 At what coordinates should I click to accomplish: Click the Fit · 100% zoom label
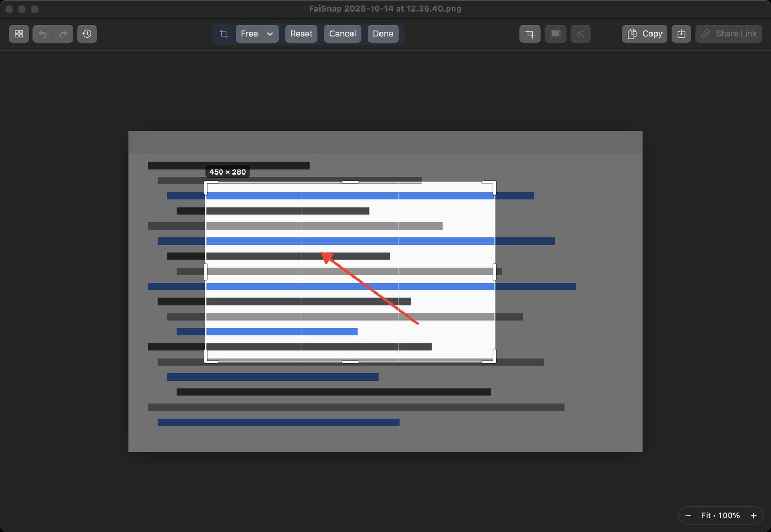click(x=720, y=515)
